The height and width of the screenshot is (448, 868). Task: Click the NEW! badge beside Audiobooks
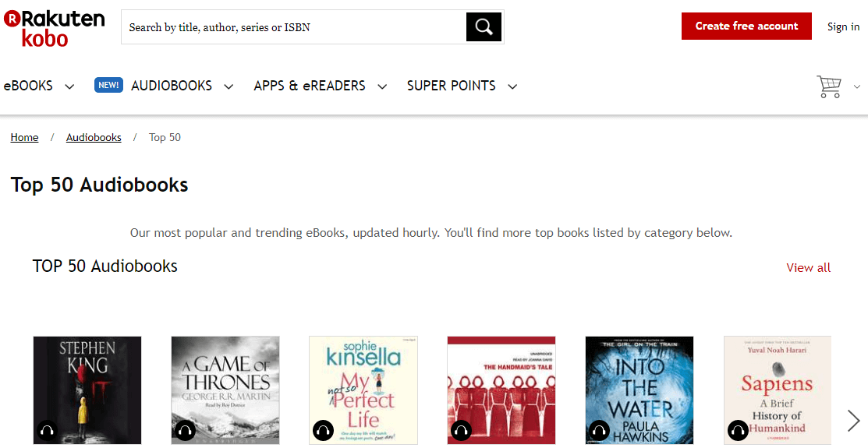coord(108,85)
